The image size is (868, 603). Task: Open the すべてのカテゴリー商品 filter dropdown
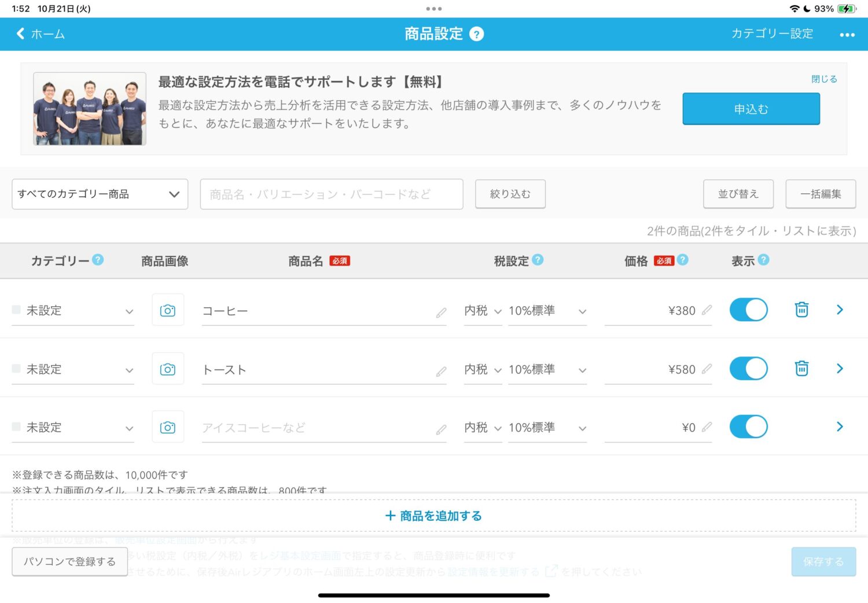(100, 194)
